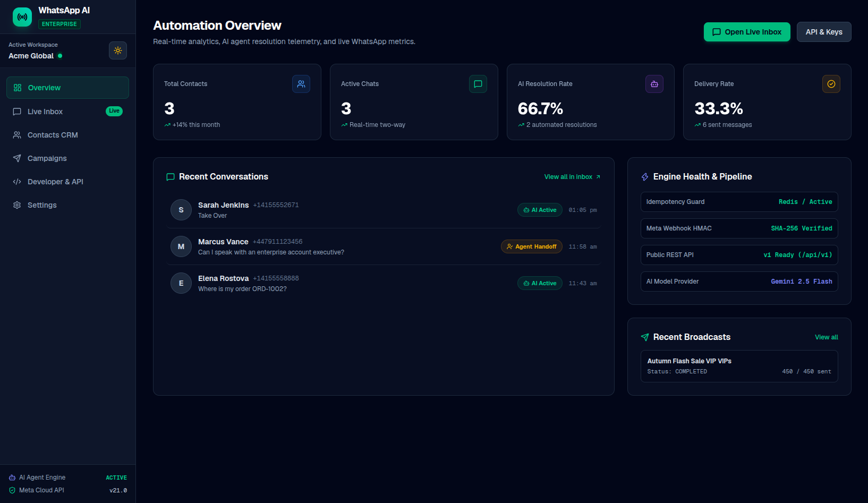Click the Active Chats message icon
This screenshot has height=503, width=868.
point(478,84)
